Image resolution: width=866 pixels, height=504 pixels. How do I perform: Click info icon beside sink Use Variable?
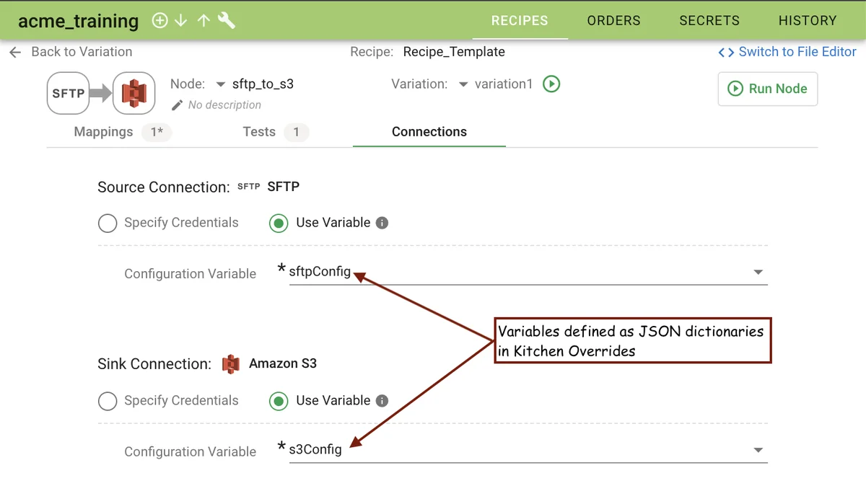coord(382,401)
